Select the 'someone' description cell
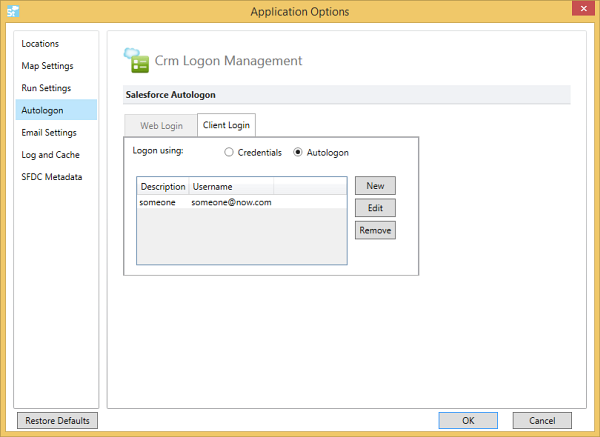This screenshot has height=437, width=600. point(157,202)
